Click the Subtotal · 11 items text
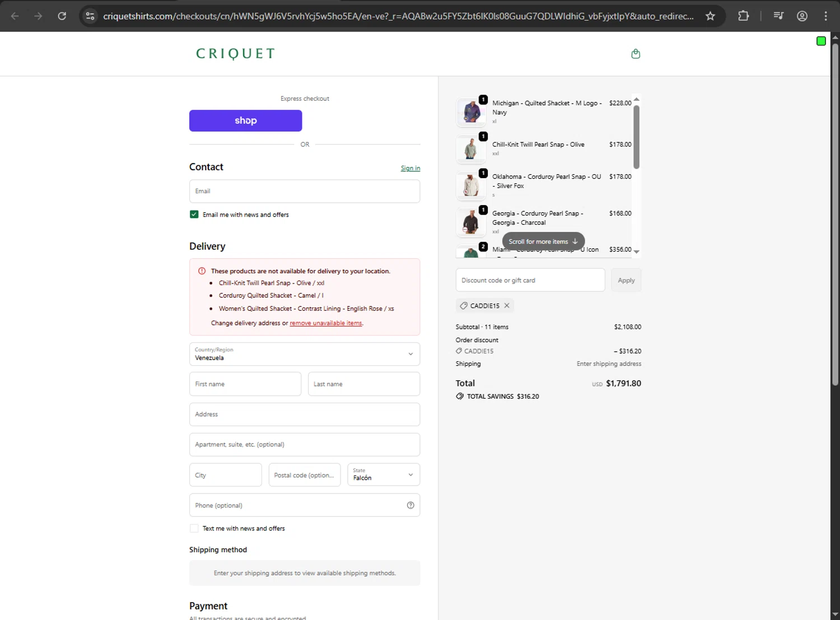Viewport: 840px width, 620px height. 482,327
